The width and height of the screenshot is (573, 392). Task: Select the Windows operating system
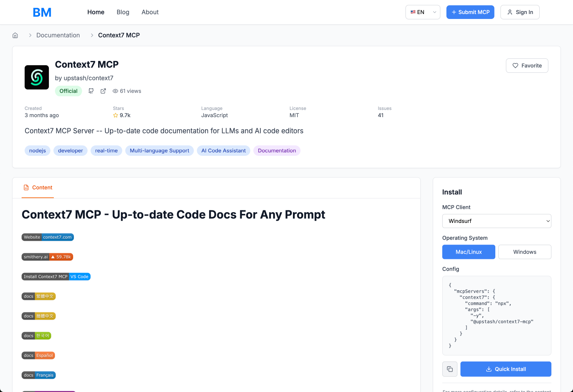[x=525, y=252]
